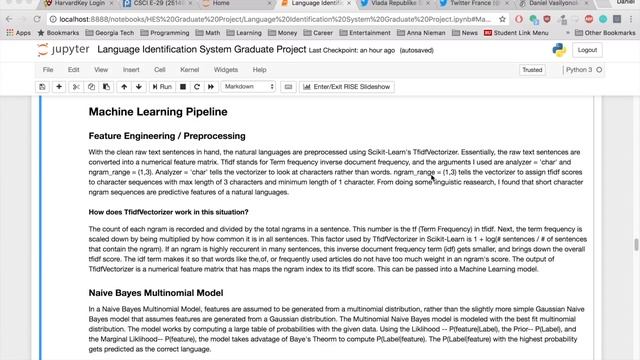640x360 pixels.
Task: Save the notebook with the floppy disk icon
Action: tap(42, 87)
